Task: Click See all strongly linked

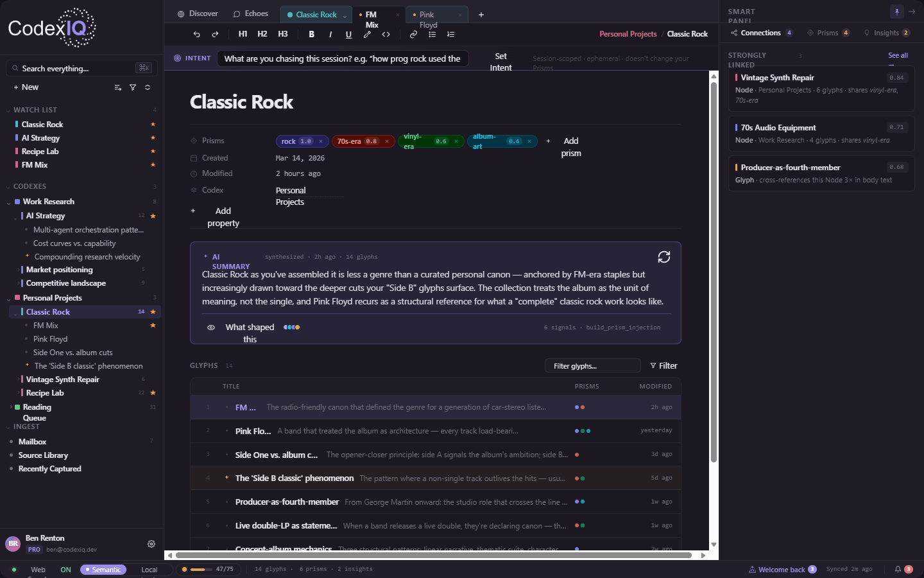Action: [x=898, y=55]
